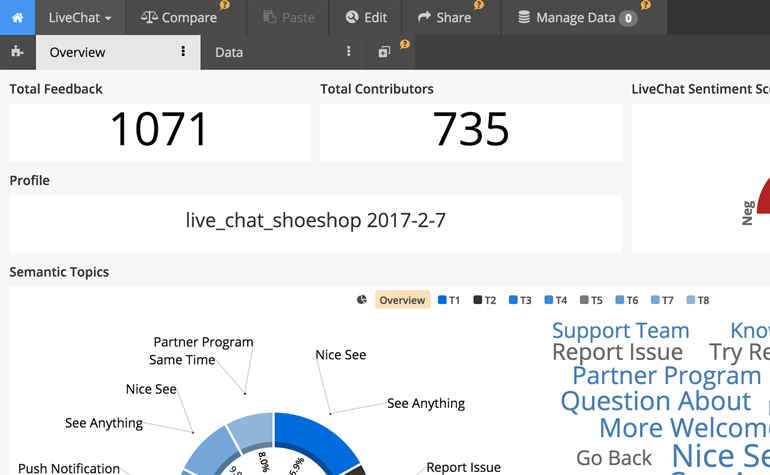Toggle topic T3 in the legend
770x475 pixels.
pos(520,300)
